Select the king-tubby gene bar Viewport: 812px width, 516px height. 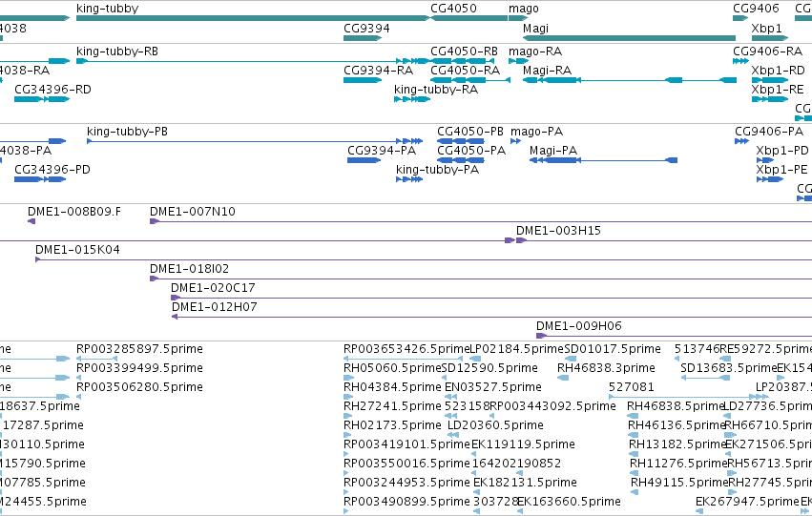pyautogui.click(x=253, y=18)
